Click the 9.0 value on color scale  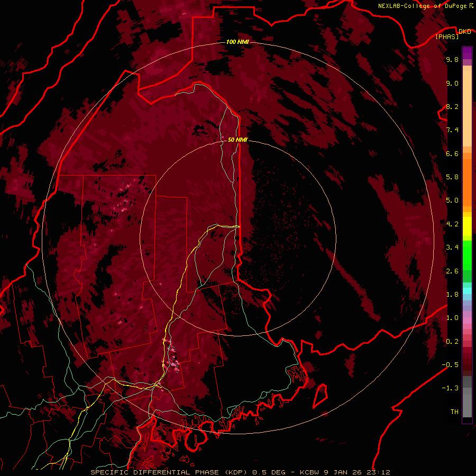click(452, 84)
